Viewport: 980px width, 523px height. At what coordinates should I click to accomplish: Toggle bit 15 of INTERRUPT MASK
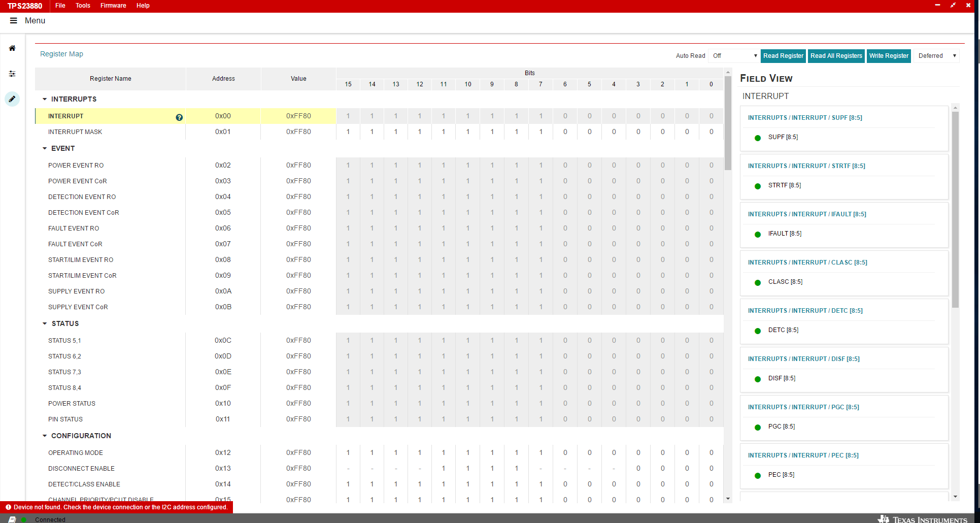tap(348, 132)
